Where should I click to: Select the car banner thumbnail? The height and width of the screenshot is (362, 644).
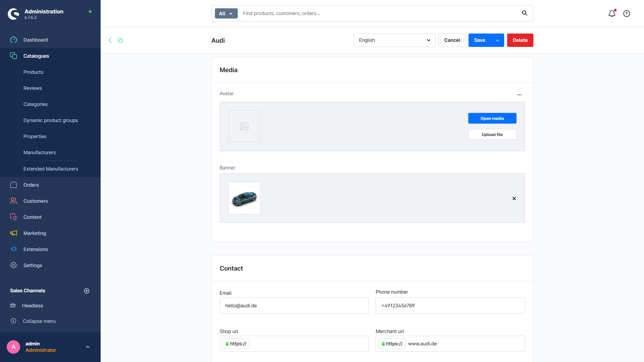click(244, 198)
